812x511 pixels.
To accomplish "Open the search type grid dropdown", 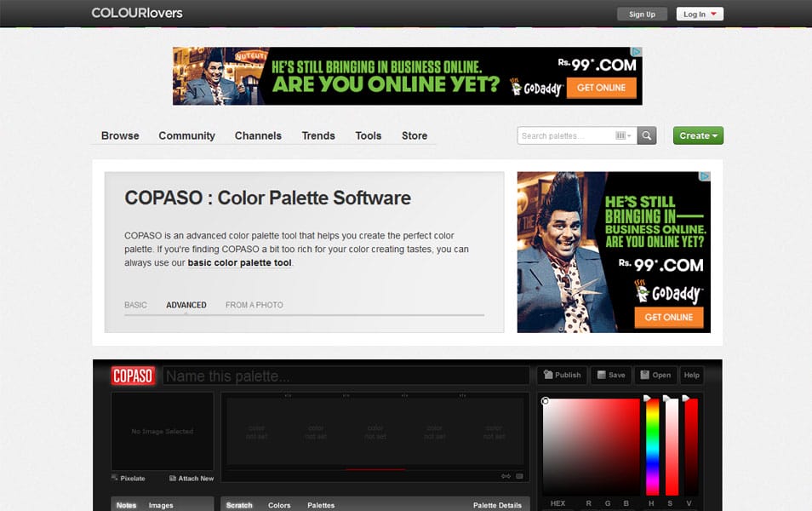I will point(623,135).
